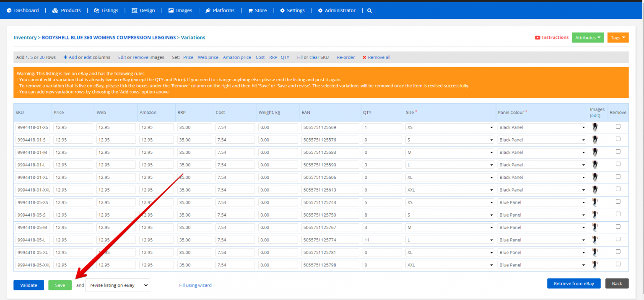Screen dimensions: 644x300
Task: Enable removal for SKU 9994418-05-L
Action: 618,239
